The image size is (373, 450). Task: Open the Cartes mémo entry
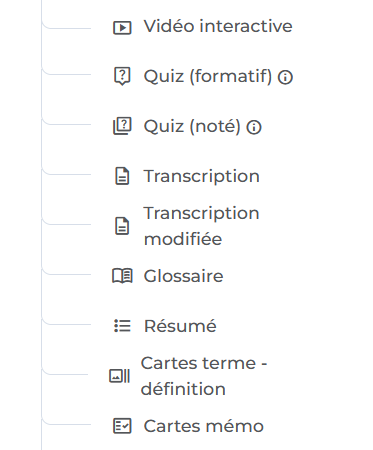pos(204,426)
